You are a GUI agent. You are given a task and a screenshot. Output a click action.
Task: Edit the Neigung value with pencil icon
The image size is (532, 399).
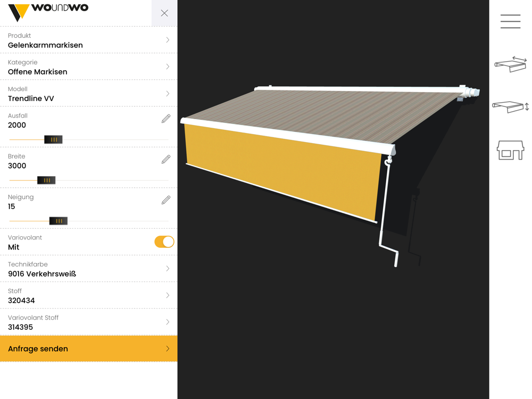166,200
